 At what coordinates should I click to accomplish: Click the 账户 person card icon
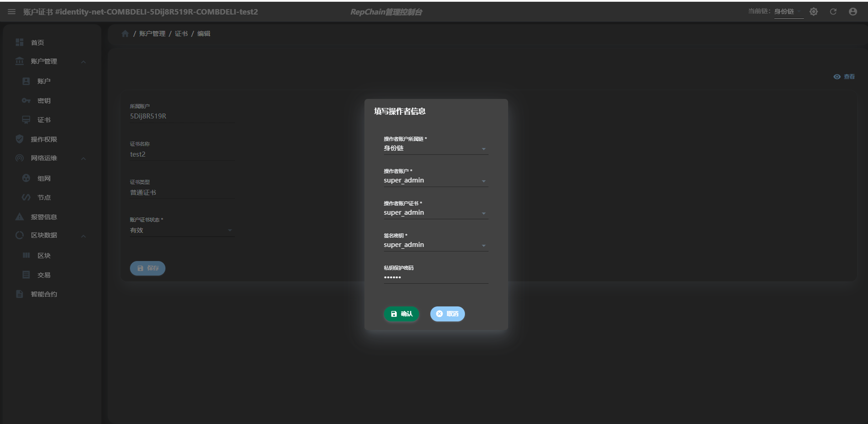click(x=26, y=81)
